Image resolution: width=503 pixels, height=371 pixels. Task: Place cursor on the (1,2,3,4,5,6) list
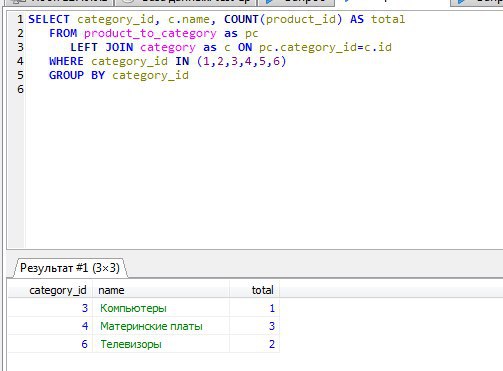[x=241, y=62]
